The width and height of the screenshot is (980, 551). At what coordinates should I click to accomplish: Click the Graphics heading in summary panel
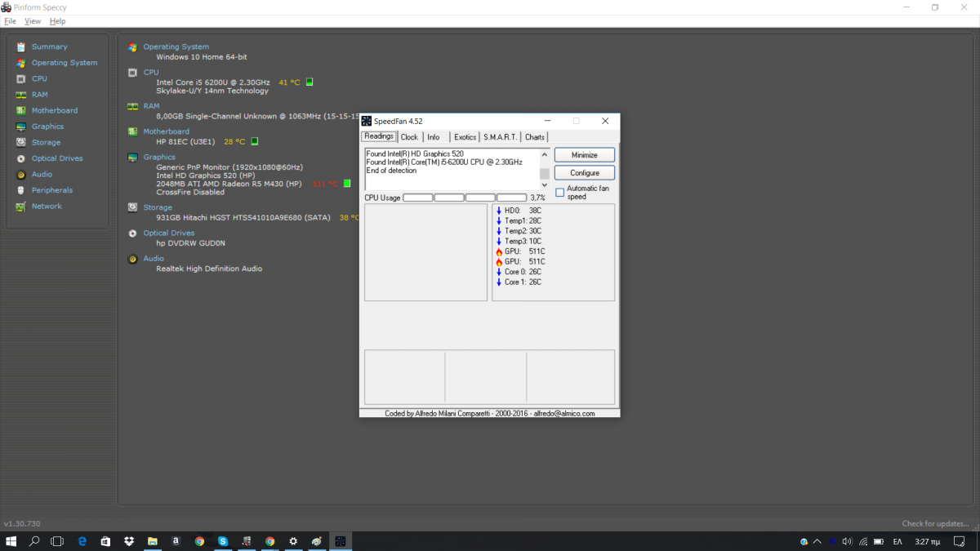[x=159, y=157]
